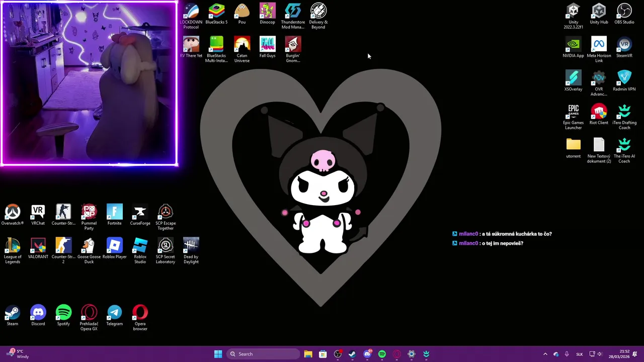
Task: Show hidden system tray icons
Action: [545, 354]
